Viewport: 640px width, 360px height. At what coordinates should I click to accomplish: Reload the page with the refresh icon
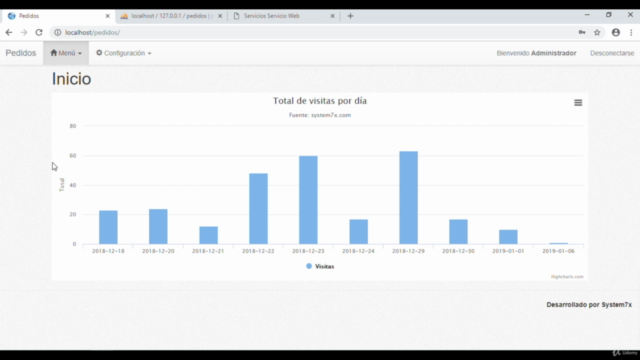(39, 33)
